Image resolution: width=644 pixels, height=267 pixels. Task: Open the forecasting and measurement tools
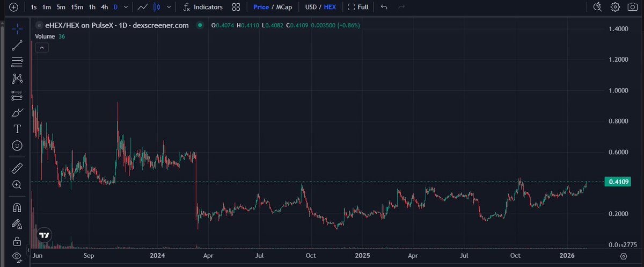17,96
